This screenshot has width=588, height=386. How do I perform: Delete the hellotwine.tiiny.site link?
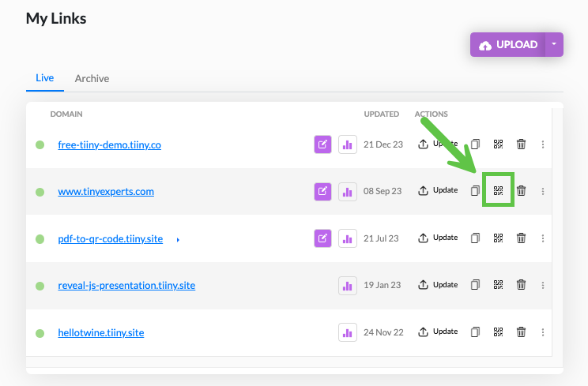(521, 332)
